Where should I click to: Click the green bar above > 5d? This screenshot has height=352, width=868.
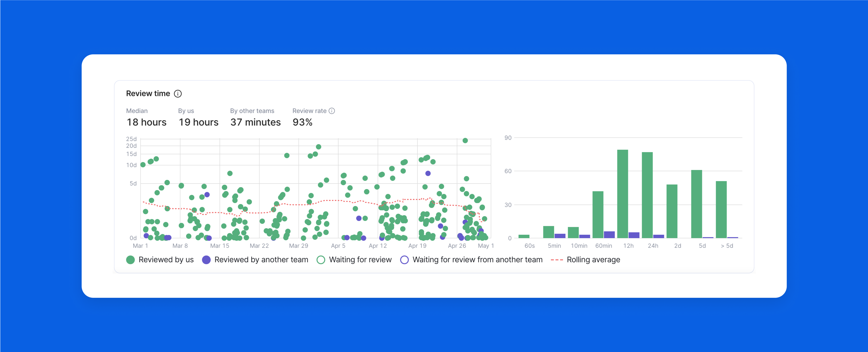pos(721,209)
